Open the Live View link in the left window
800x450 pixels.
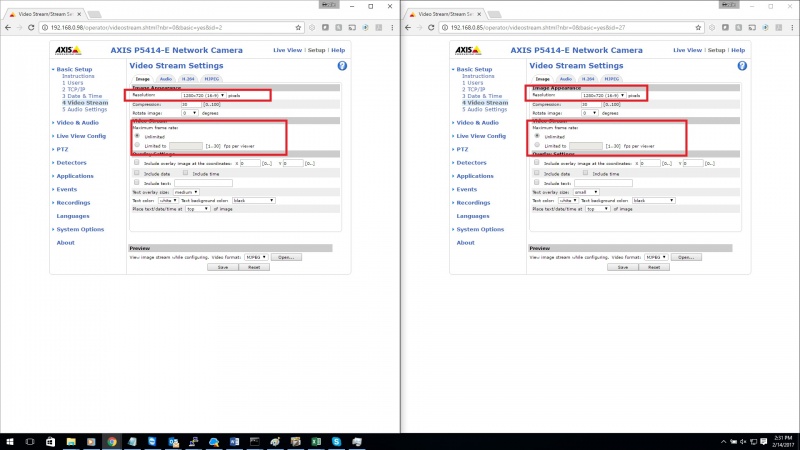(287, 50)
